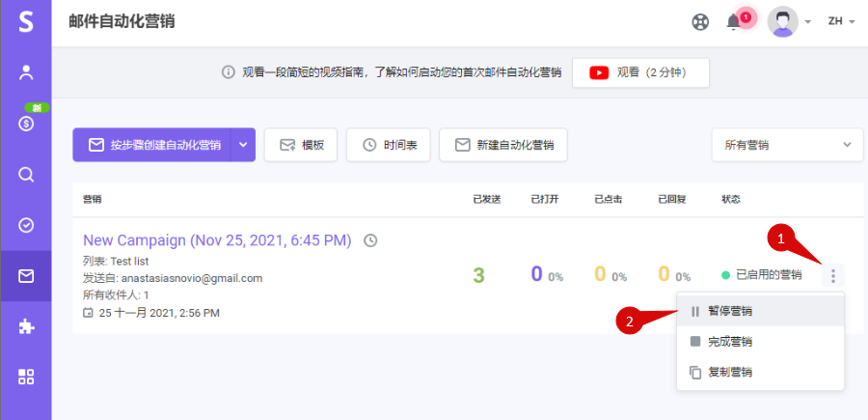Image resolution: width=868 pixels, height=420 pixels.
Task: Open the prospects person icon in sidebar
Action: (26, 72)
